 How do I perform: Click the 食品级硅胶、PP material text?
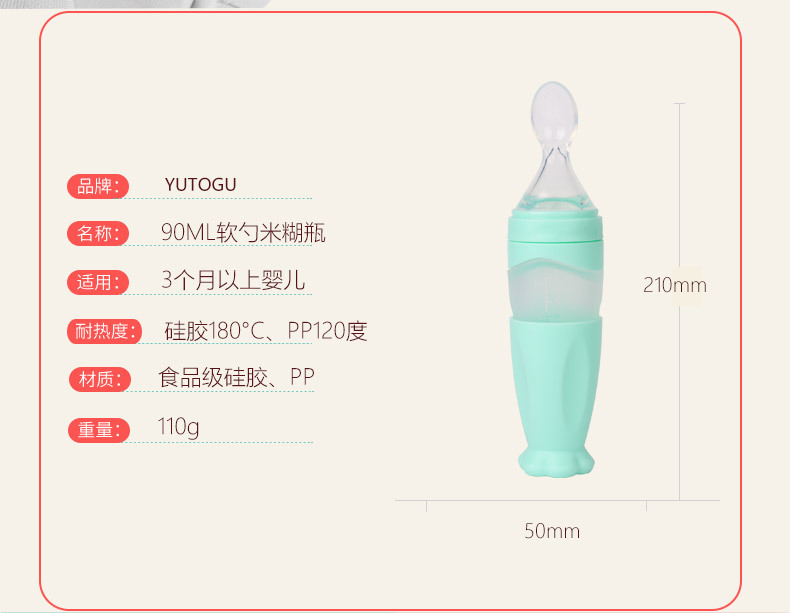click(236, 377)
